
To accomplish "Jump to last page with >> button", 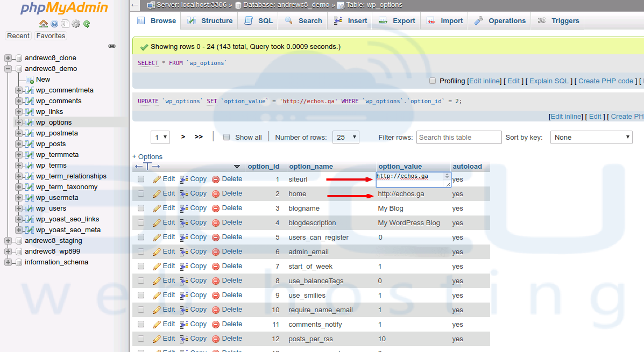I will 199,137.
